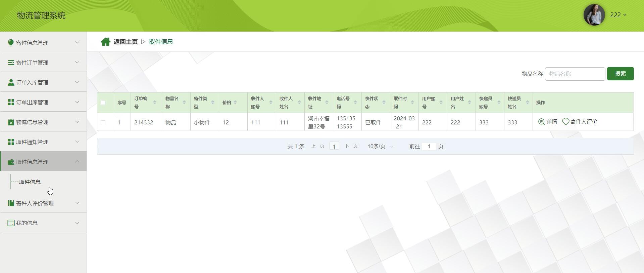Screen dimensions: 644x273
Task: Sort by 收件人姓名 column arrows
Action: 299,102
